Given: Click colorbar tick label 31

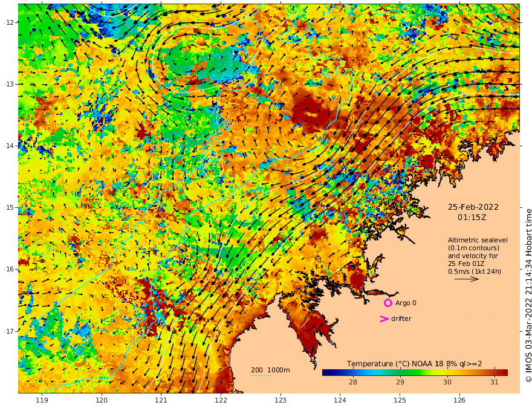Looking at the screenshot, I should point(495,382).
